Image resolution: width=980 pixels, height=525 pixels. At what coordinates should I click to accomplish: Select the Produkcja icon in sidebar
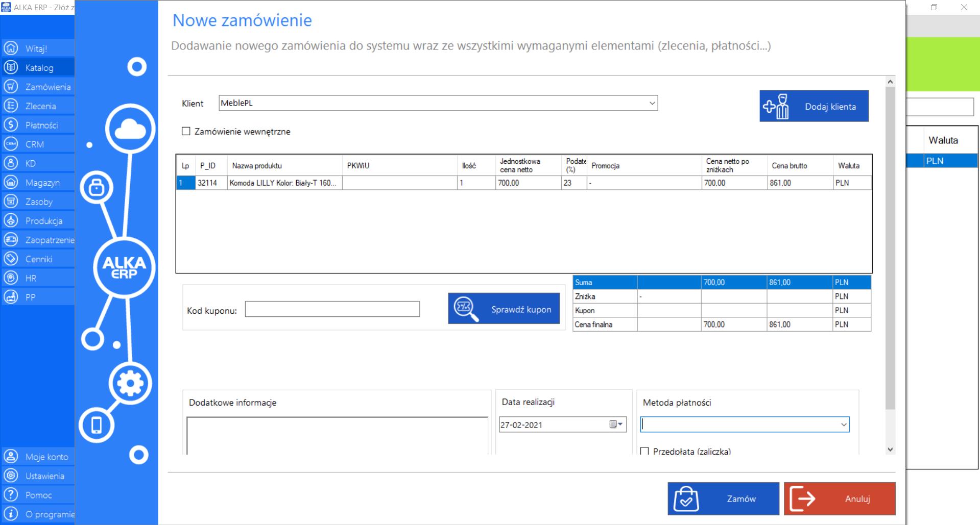[11, 220]
